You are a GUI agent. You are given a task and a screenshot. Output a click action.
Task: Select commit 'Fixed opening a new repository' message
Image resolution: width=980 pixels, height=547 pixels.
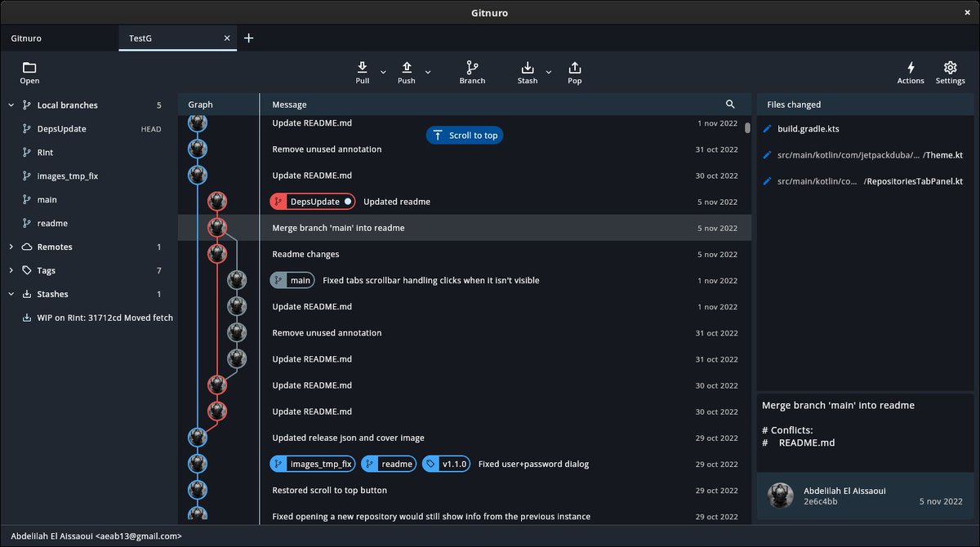[x=431, y=516]
